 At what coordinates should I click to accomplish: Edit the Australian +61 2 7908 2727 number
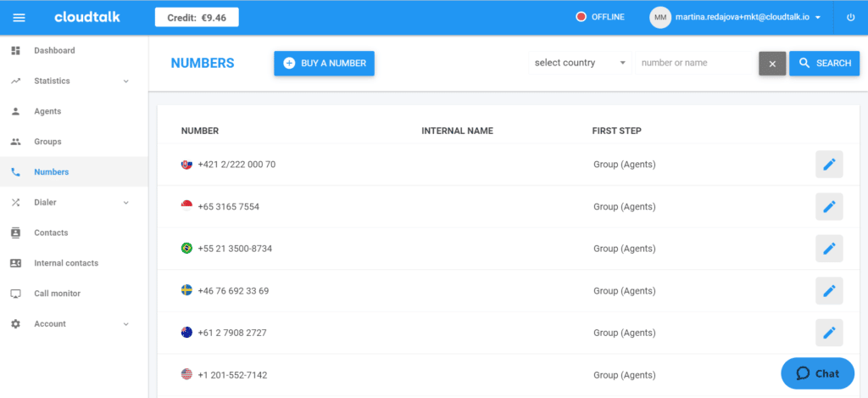click(829, 333)
